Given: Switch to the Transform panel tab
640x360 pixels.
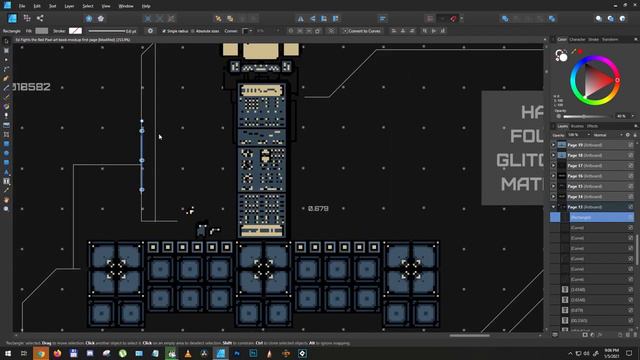Looking at the screenshot, I should click(x=610, y=40).
